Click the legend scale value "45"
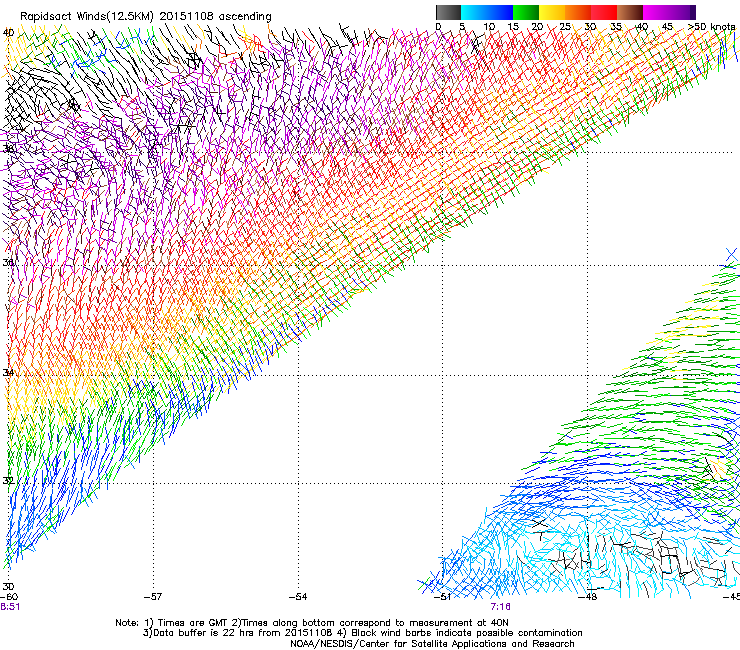The width and height of the screenshot is (740, 650). click(x=667, y=27)
